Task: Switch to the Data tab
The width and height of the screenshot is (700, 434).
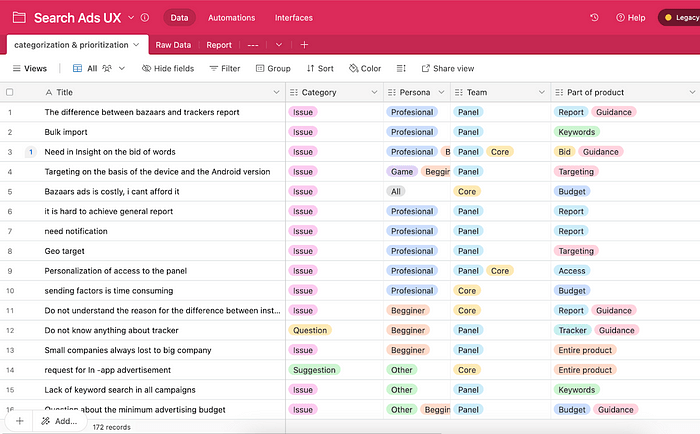Action: coord(179,17)
